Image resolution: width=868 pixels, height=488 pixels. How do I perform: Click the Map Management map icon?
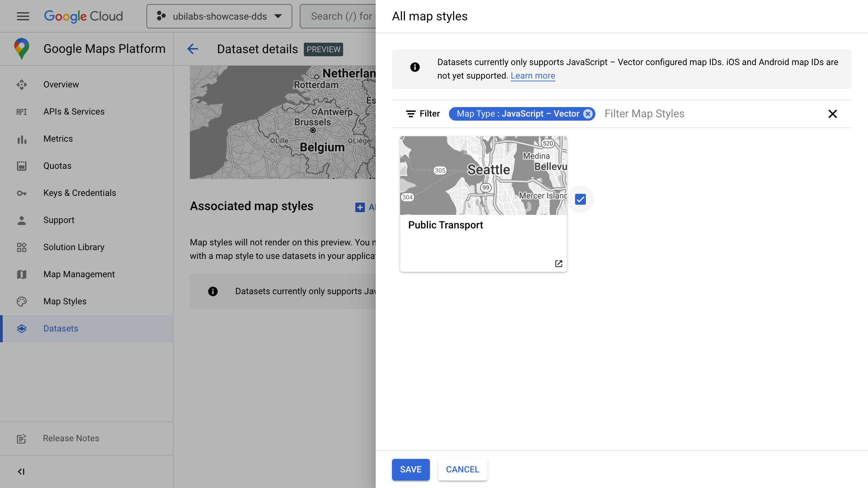pyautogui.click(x=22, y=274)
